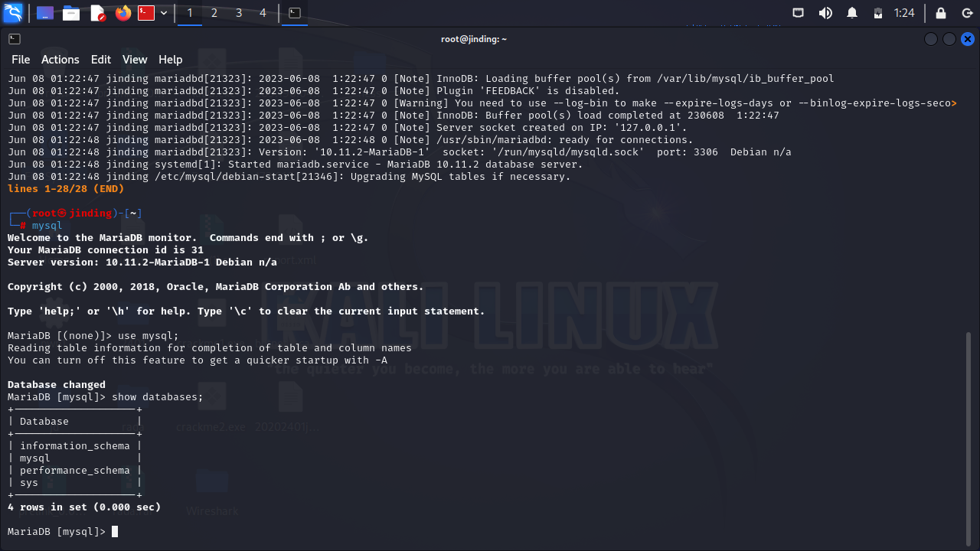Switch to workspace 2

pos(214,13)
